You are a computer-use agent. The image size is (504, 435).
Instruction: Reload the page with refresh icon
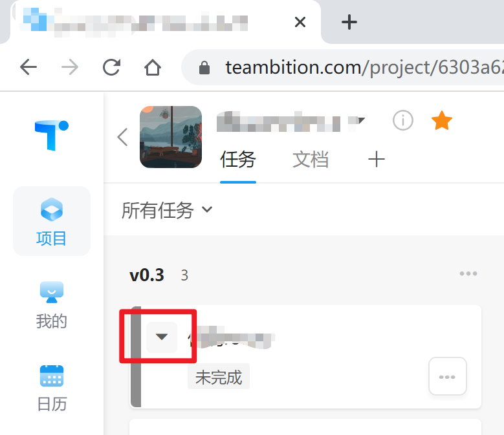click(x=111, y=67)
